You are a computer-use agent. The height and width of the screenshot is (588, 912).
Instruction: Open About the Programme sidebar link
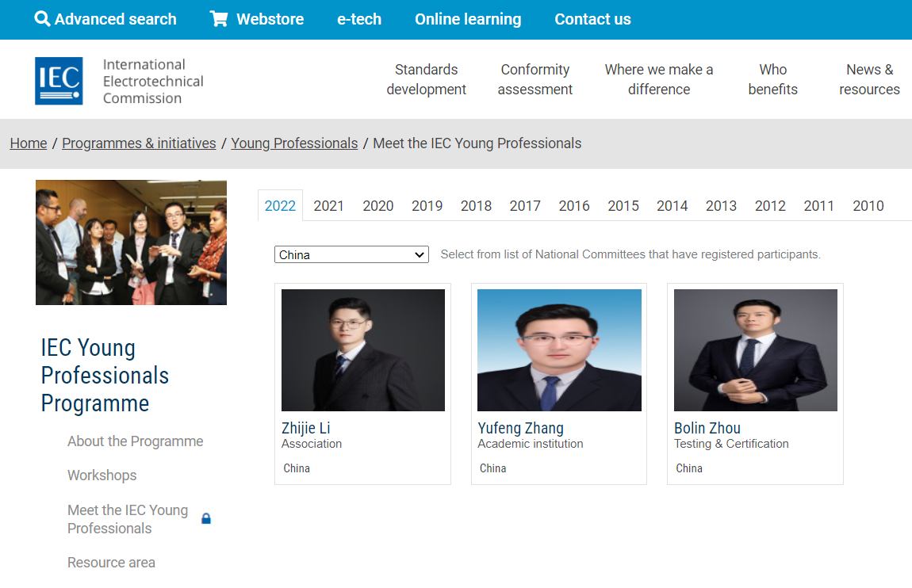click(135, 441)
